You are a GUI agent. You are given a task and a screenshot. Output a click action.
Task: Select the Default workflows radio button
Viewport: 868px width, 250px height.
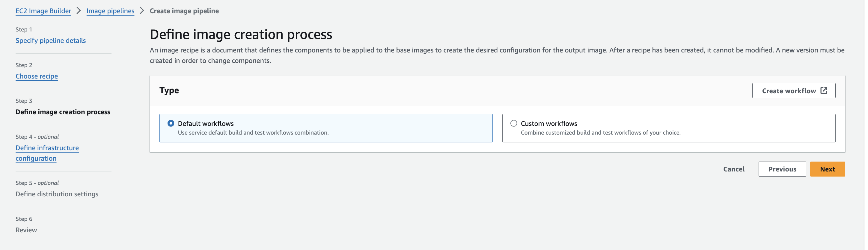(x=171, y=124)
